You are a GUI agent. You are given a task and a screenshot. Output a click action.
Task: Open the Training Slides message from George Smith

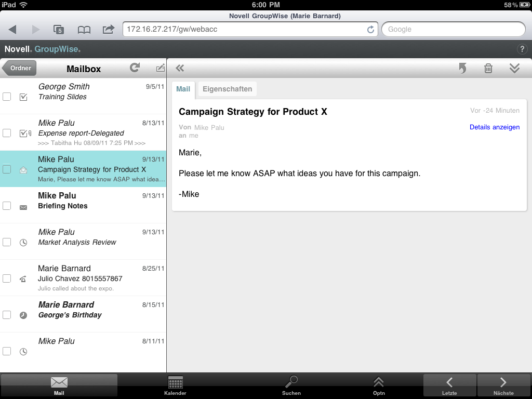(x=83, y=96)
